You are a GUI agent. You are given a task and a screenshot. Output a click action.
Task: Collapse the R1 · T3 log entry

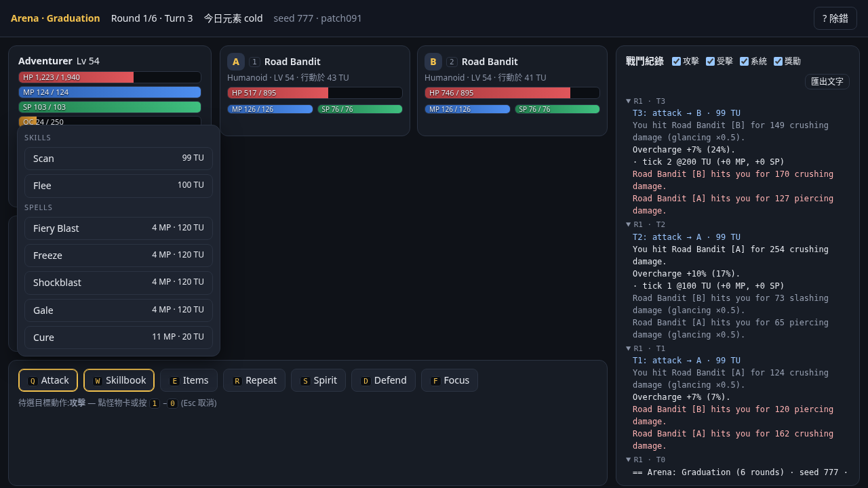pos(645,101)
